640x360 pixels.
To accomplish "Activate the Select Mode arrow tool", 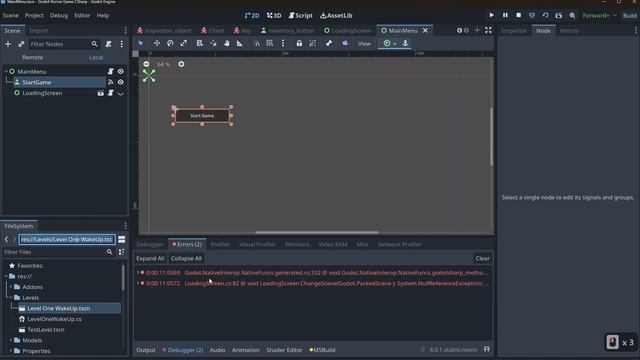I will (x=140, y=43).
